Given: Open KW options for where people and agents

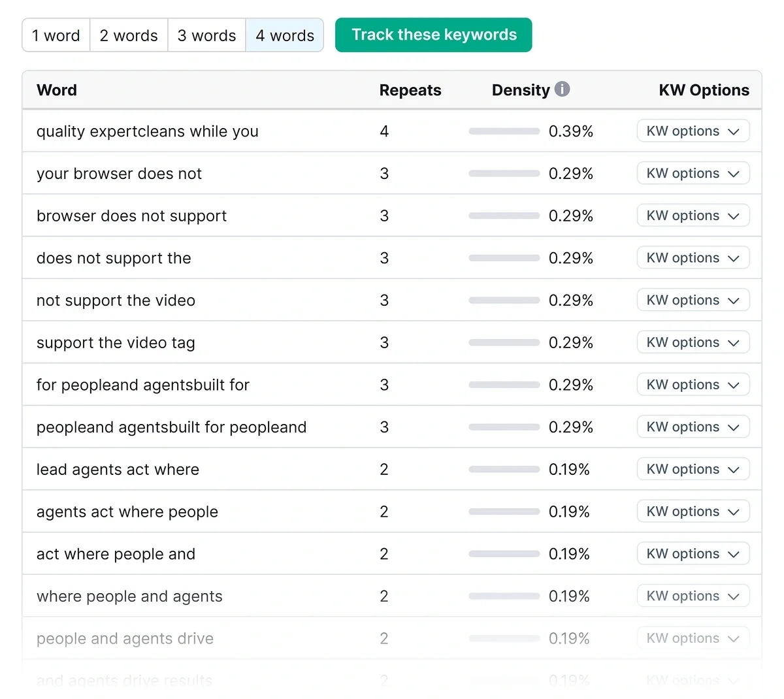Looking at the screenshot, I should 693,596.
